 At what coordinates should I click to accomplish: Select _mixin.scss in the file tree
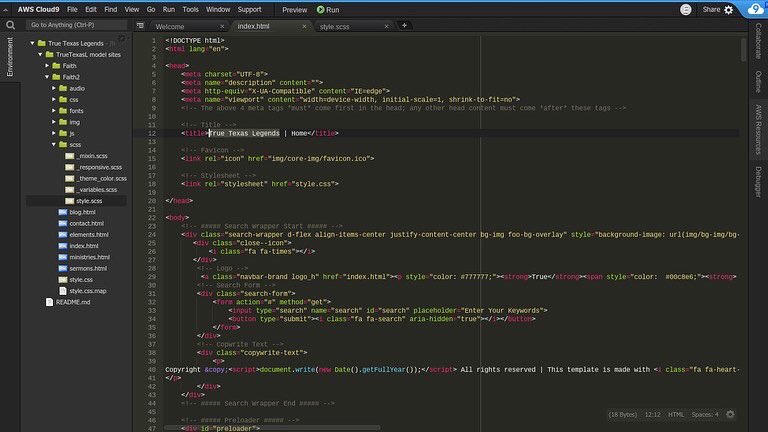92,156
